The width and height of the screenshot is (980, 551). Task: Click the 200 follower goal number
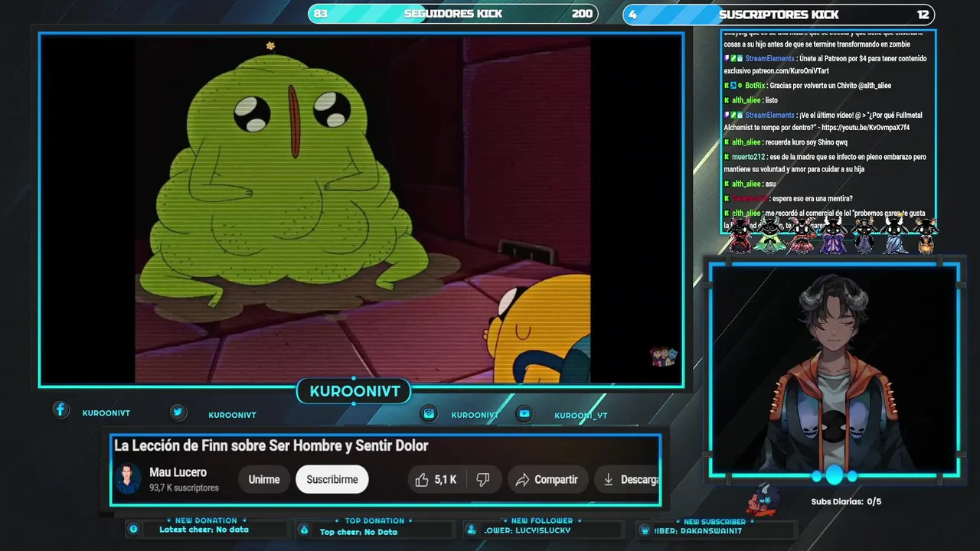(582, 14)
